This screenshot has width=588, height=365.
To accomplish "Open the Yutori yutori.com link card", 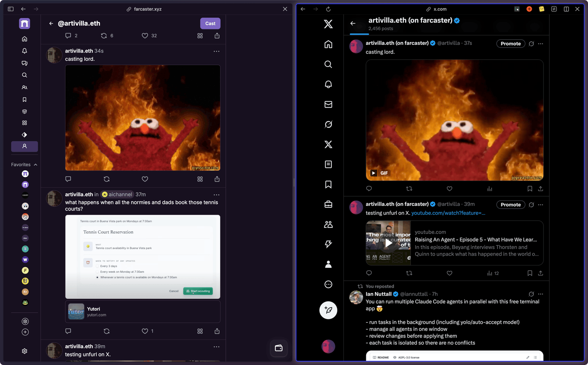I will [143, 312].
